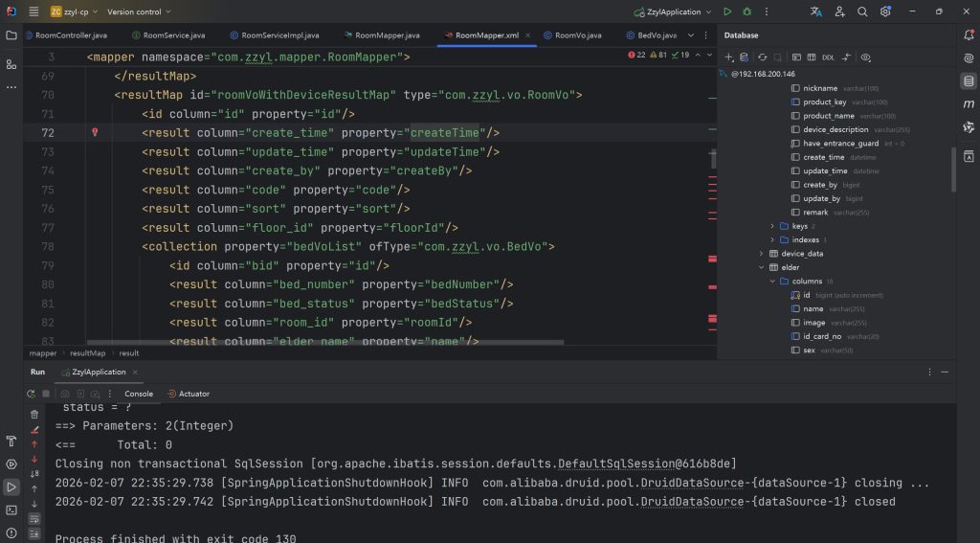Switch to RoomMapper.java tab
Viewport: 980px width, 543px height.
pos(382,35)
